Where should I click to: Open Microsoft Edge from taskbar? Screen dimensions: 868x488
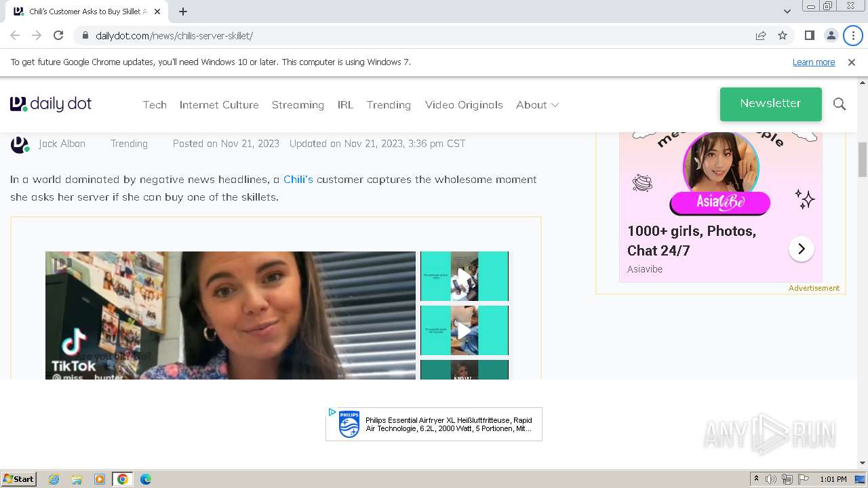click(146, 479)
